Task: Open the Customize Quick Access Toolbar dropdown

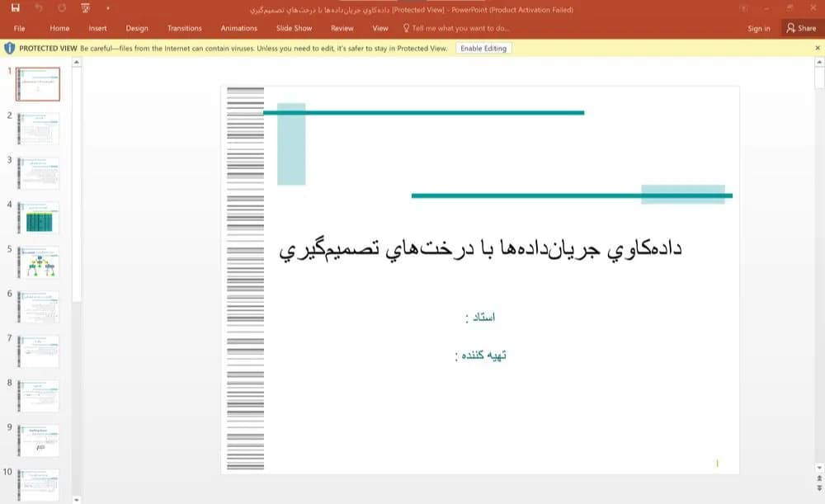Action: tap(108, 8)
